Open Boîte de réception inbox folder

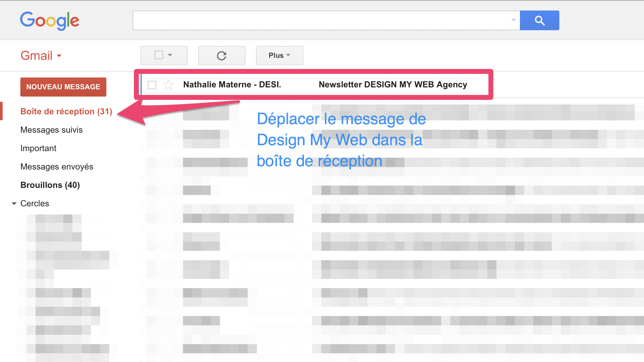tap(66, 111)
